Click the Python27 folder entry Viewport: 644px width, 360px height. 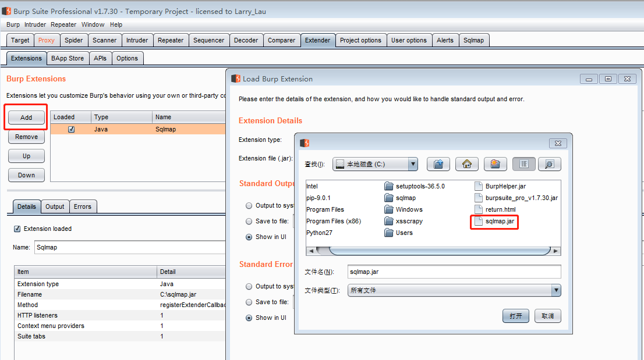click(x=319, y=233)
